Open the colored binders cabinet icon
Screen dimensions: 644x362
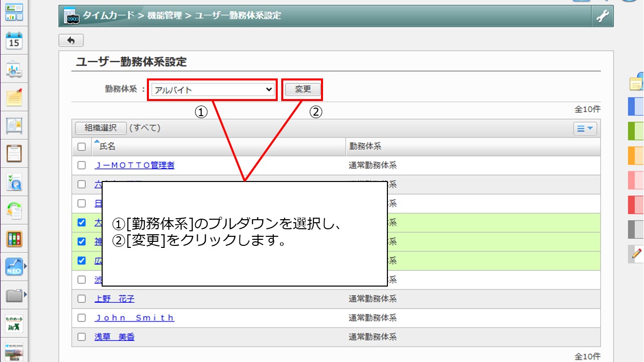click(14, 239)
